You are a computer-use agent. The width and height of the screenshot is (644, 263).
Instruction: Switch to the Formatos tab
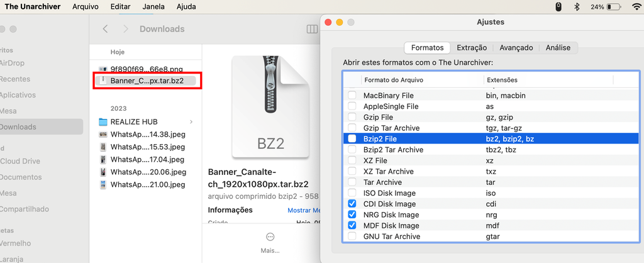pyautogui.click(x=427, y=48)
